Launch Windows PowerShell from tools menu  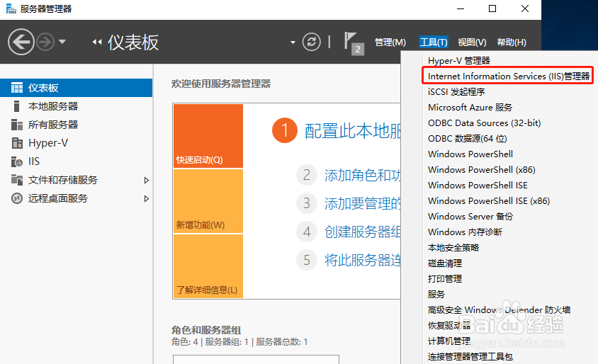pyautogui.click(x=470, y=154)
